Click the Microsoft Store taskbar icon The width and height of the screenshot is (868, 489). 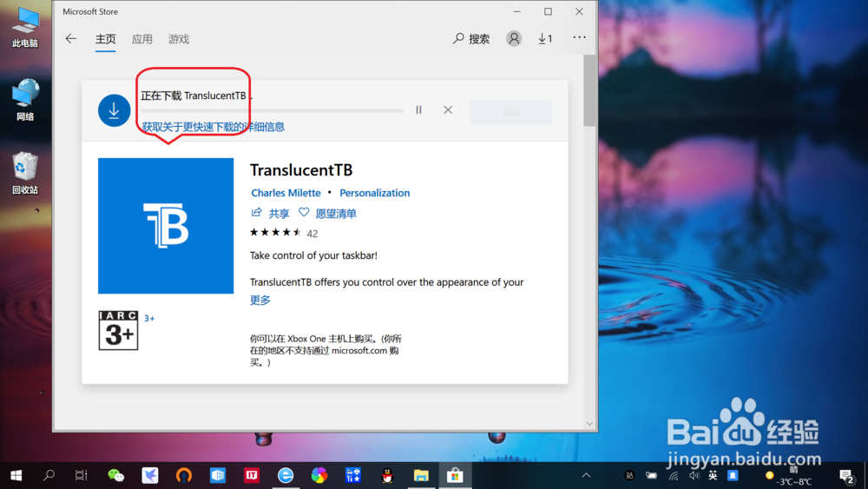tap(455, 475)
